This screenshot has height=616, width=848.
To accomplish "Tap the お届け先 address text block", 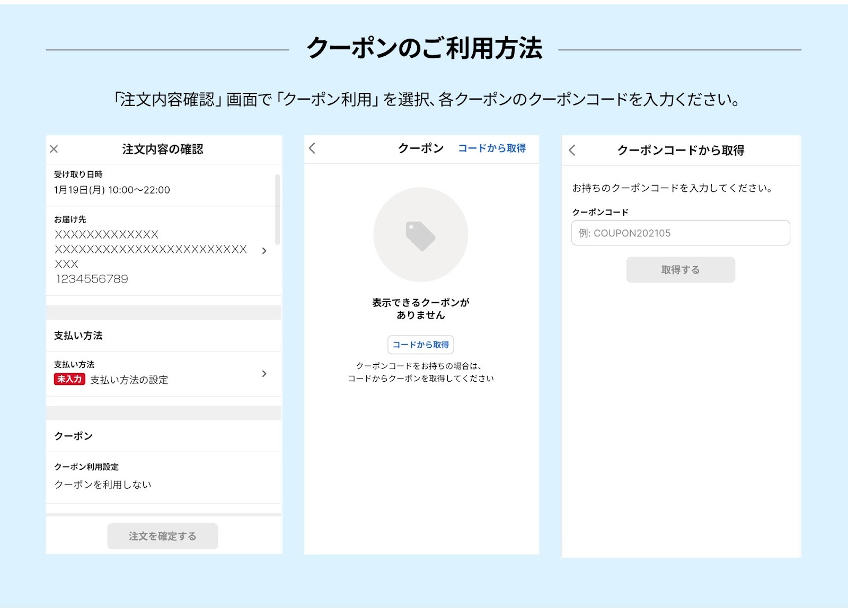I will [x=151, y=257].
